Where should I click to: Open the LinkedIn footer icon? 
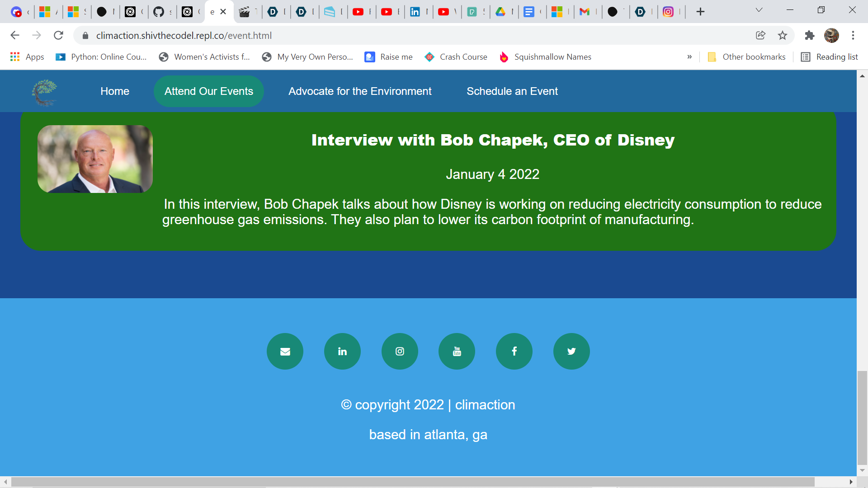pyautogui.click(x=342, y=351)
